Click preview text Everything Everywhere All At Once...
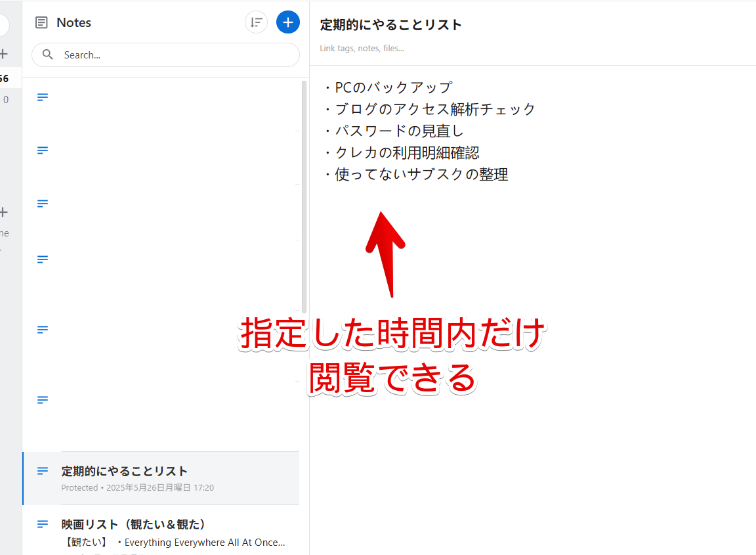The width and height of the screenshot is (756, 555). coord(205,543)
